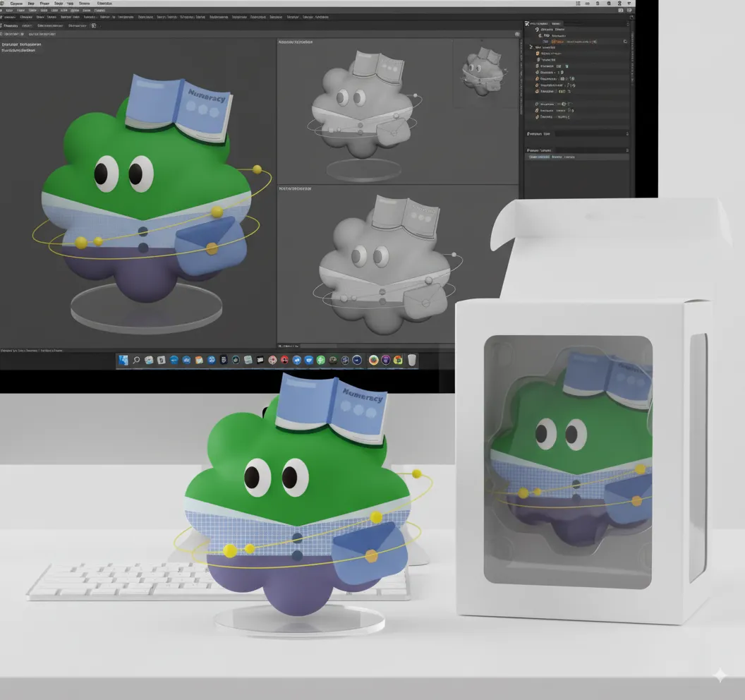Open the first menu in the menu bar
Viewport: 745px width, 700px height.
16,4
